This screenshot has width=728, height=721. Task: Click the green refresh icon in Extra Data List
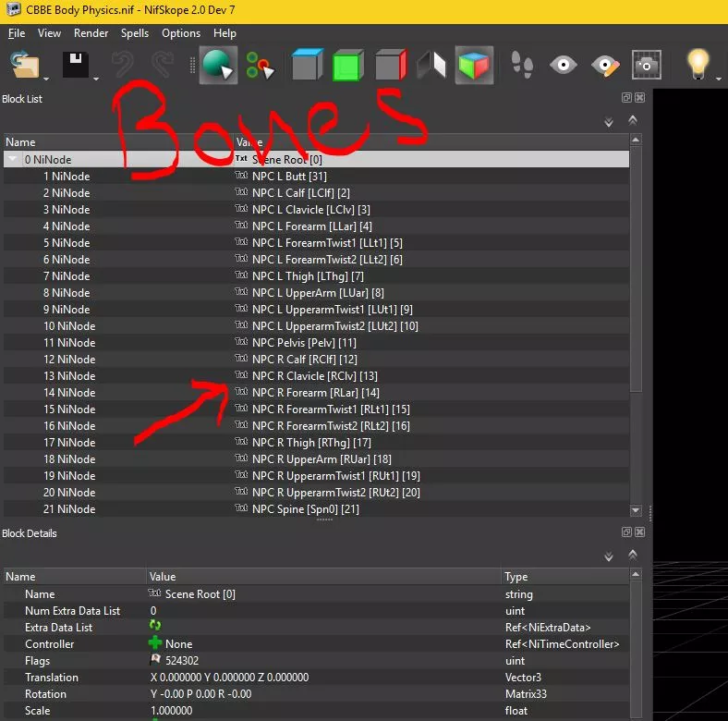coord(155,625)
